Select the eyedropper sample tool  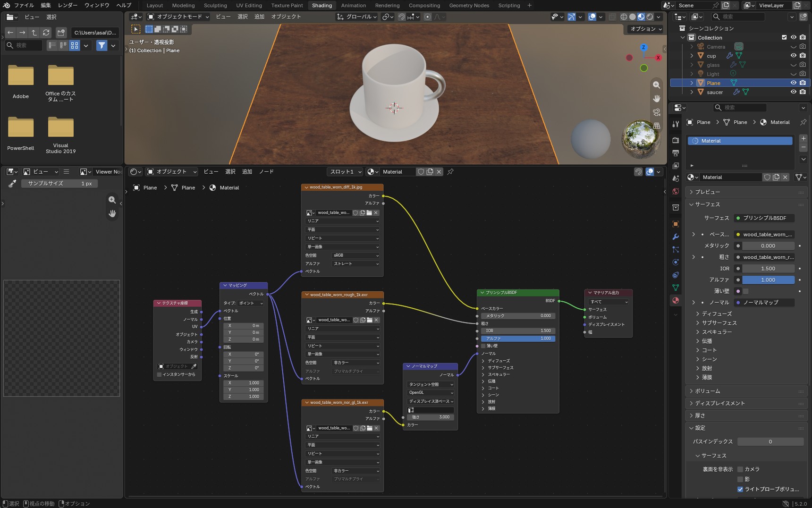(12, 183)
